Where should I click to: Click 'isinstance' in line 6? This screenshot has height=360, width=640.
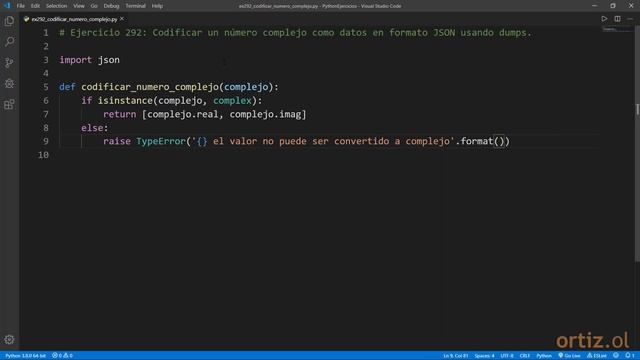click(x=125, y=100)
